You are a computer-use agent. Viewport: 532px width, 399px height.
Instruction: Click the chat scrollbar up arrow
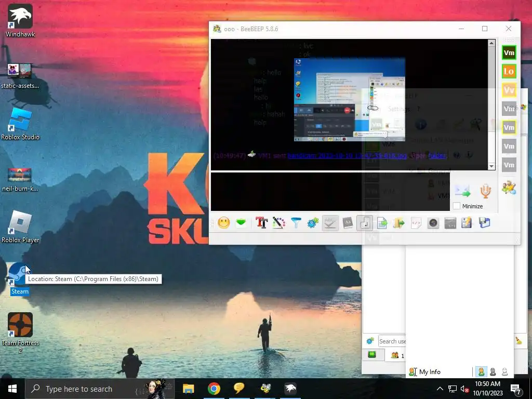coord(491,43)
